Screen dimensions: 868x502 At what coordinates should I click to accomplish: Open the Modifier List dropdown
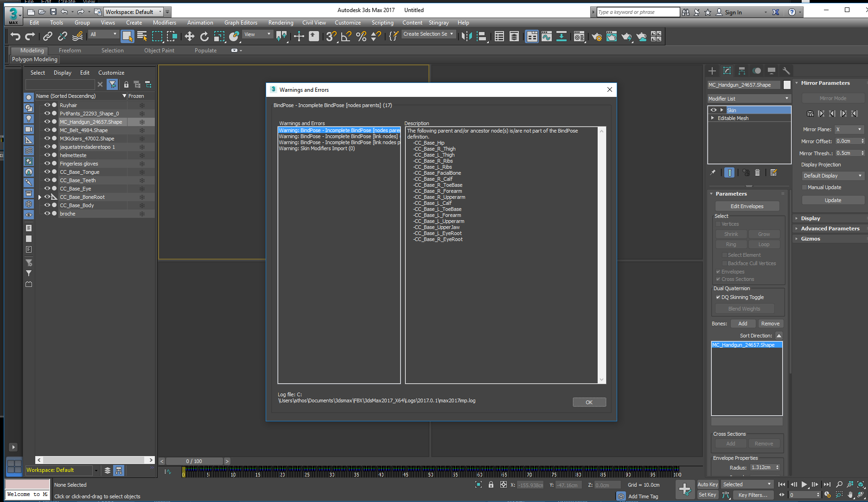749,99
